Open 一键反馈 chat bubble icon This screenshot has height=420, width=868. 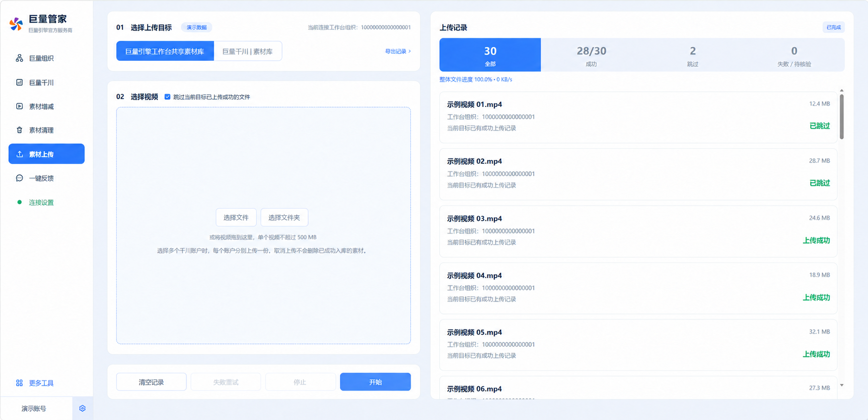[x=19, y=178]
